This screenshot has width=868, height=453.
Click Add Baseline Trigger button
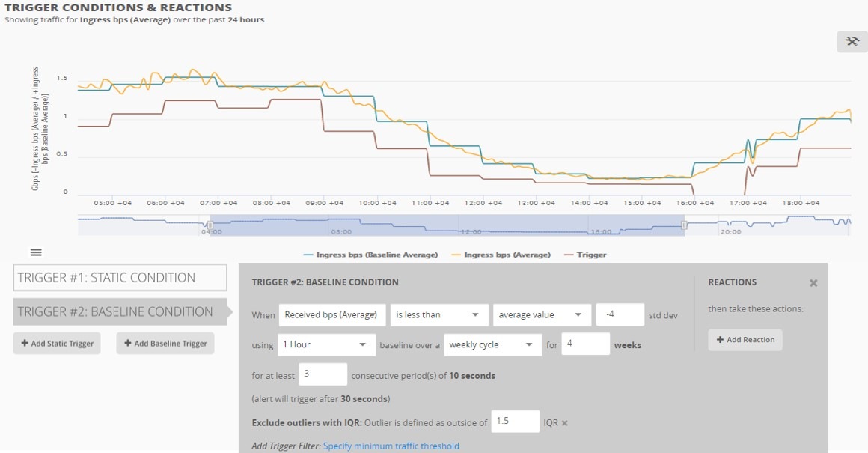point(165,344)
